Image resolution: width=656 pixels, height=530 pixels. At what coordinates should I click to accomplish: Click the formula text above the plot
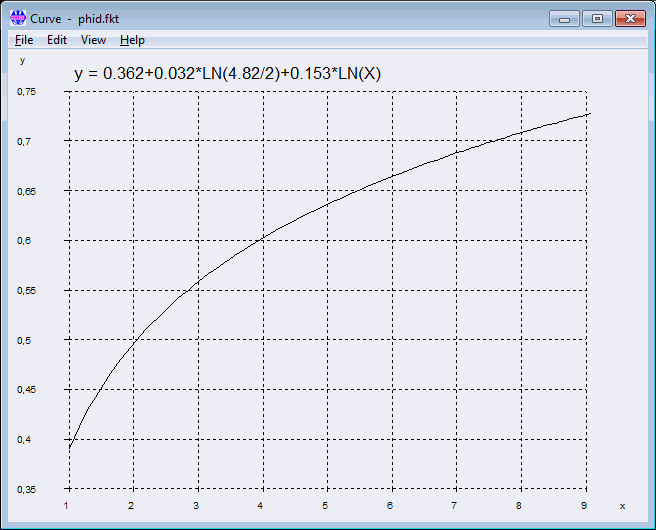click(228, 74)
